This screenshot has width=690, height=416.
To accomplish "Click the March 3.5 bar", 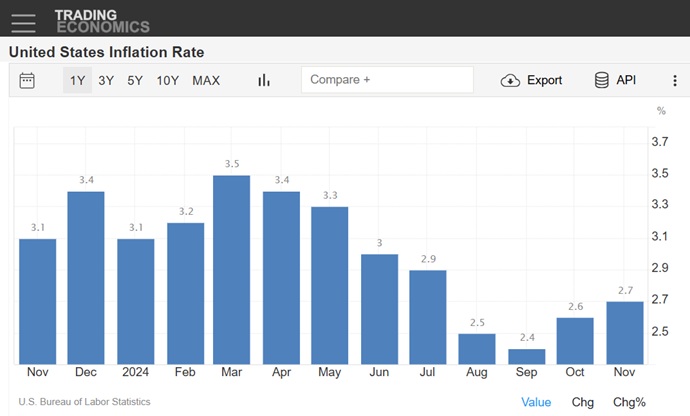I will 232,270.
